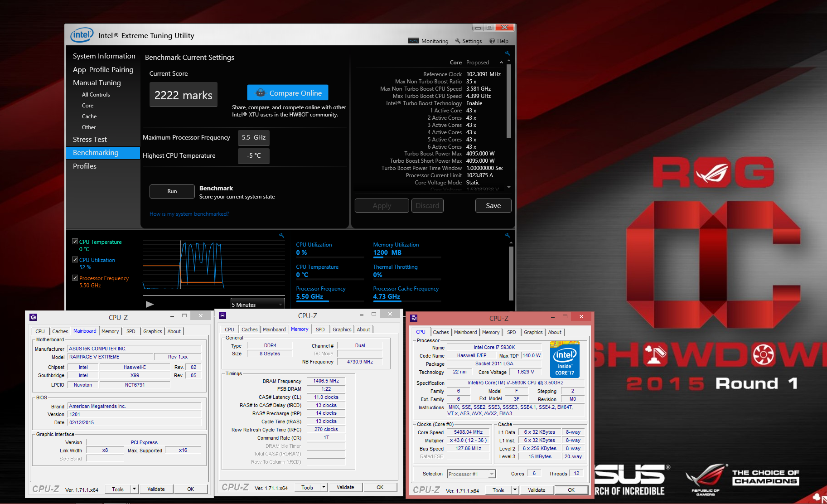Open Other under Manual Tuning
This screenshot has width=827, height=504.
(x=89, y=127)
